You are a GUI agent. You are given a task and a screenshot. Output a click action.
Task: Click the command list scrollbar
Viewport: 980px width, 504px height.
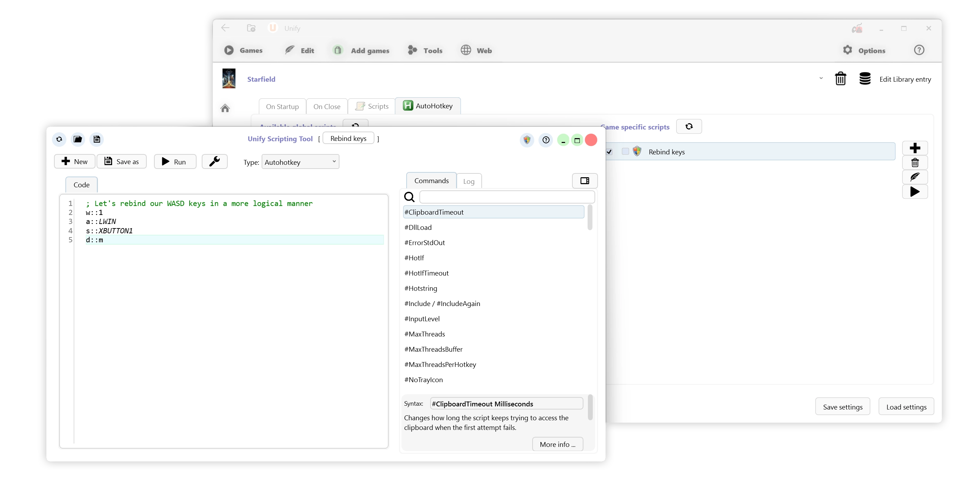(590, 218)
